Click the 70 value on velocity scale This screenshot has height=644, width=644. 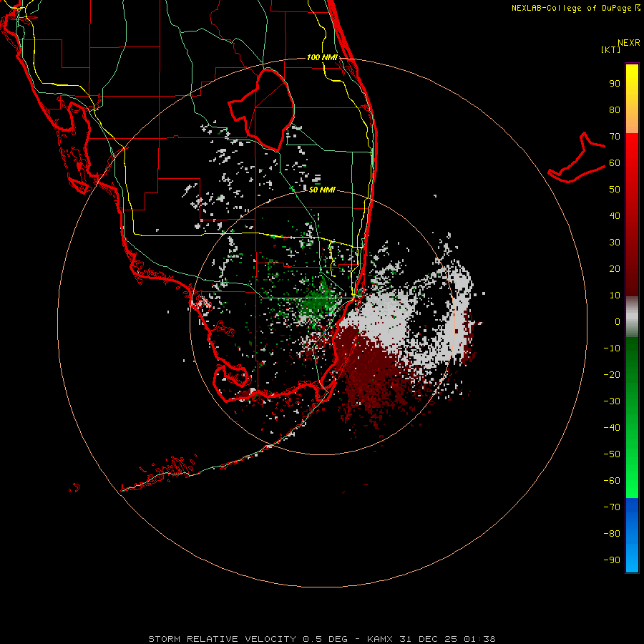click(615, 137)
